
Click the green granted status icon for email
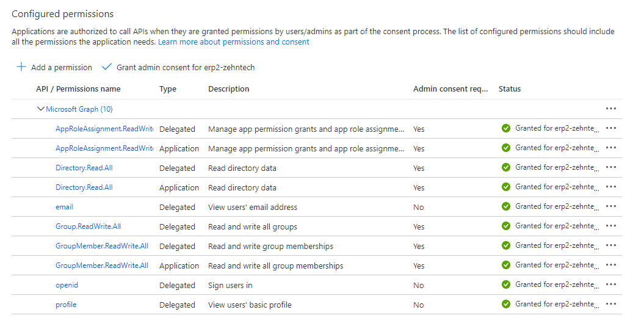505,206
